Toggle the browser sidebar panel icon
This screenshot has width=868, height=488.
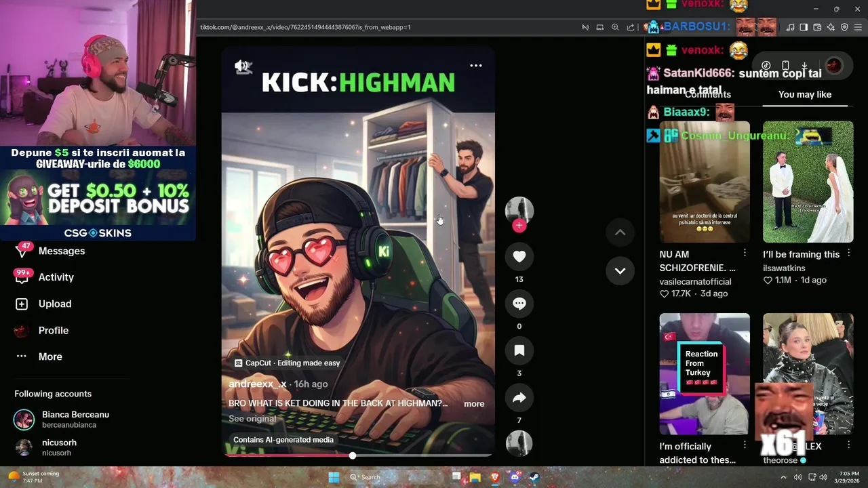[804, 27]
